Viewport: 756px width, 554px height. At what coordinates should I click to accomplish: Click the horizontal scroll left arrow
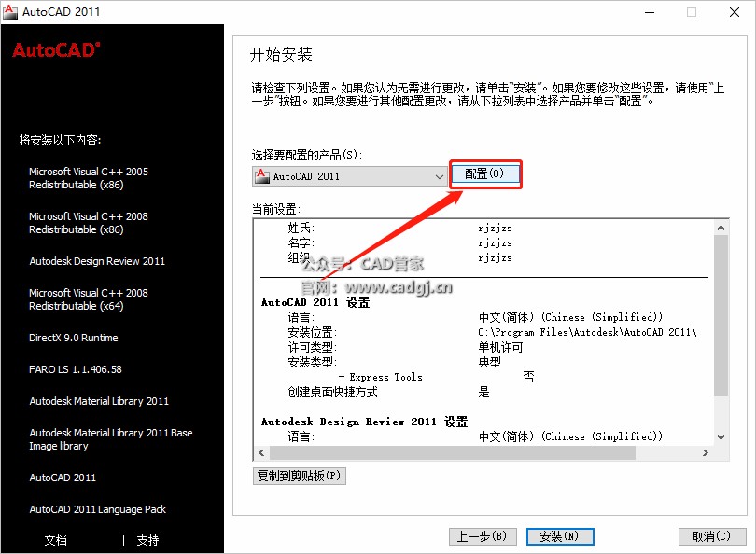pos(262,453)
